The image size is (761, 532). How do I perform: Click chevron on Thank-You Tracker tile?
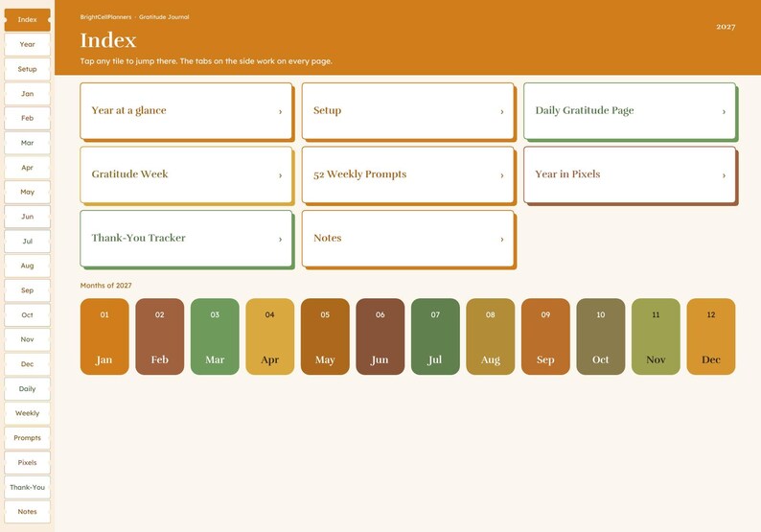tap(280, 239)
